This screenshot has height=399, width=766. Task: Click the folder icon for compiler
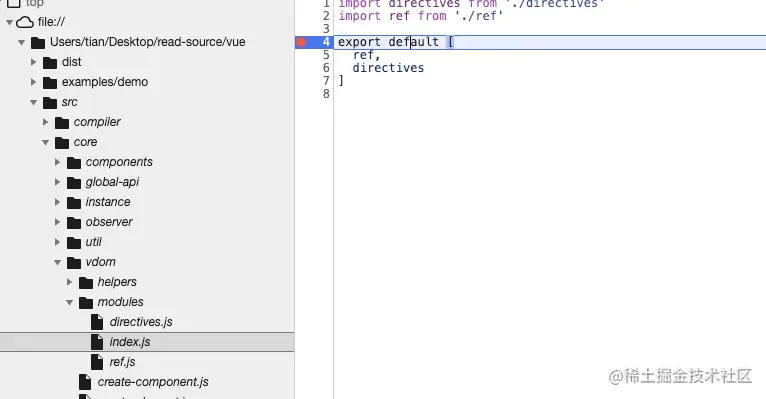click(62, 123)
